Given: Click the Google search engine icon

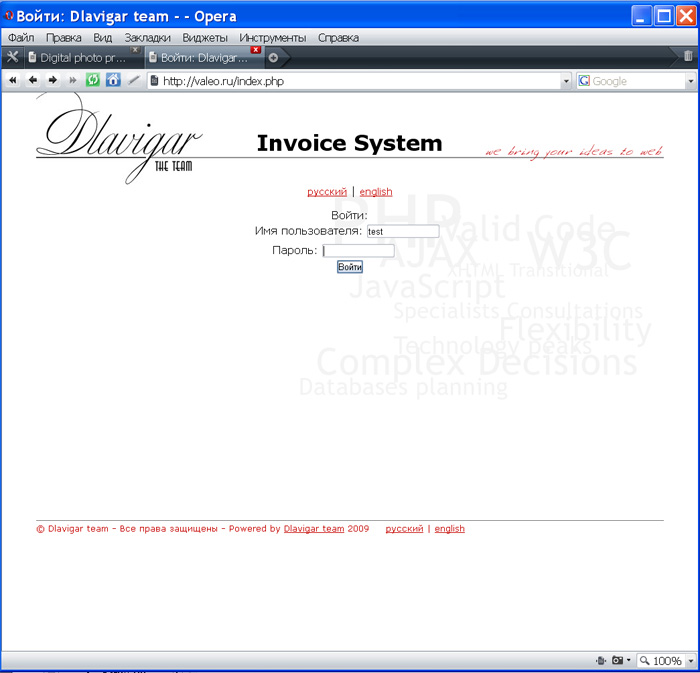Looking at the screenshot, I should 584,81.
